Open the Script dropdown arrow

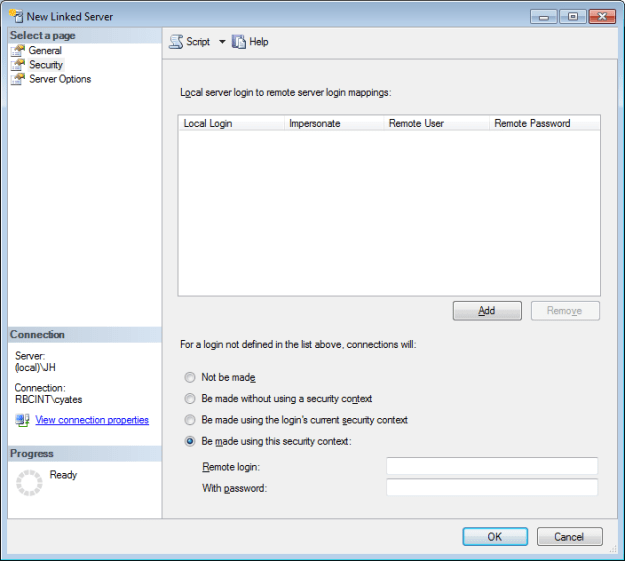pyautogui.click(x=221, y=42)
